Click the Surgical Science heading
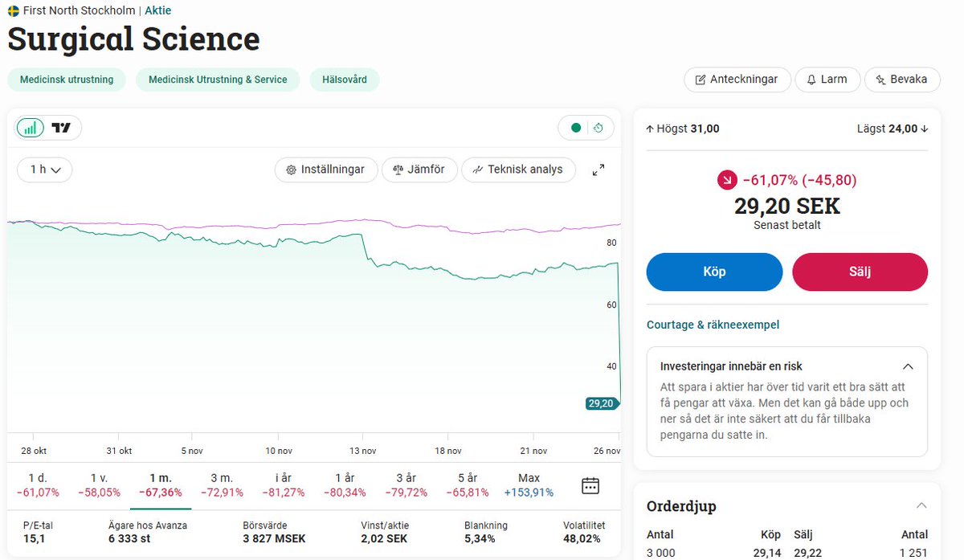 [134, 39]
